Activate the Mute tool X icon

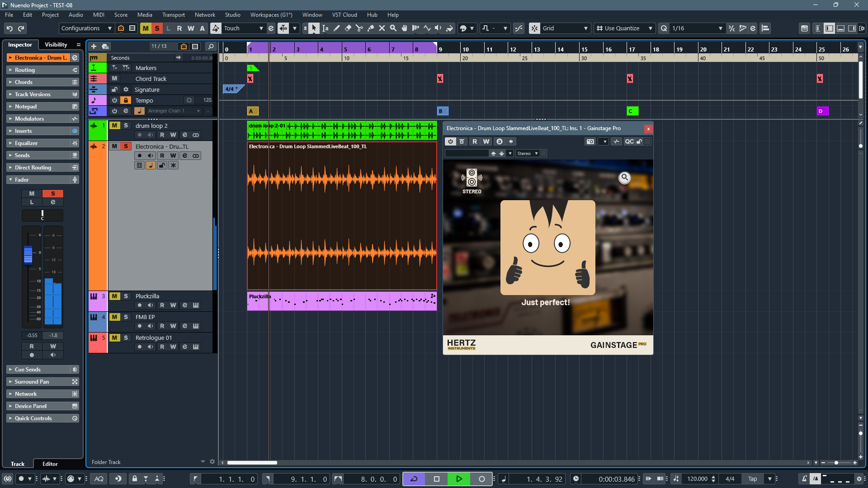pyautogui.click(x=382, y=28)
